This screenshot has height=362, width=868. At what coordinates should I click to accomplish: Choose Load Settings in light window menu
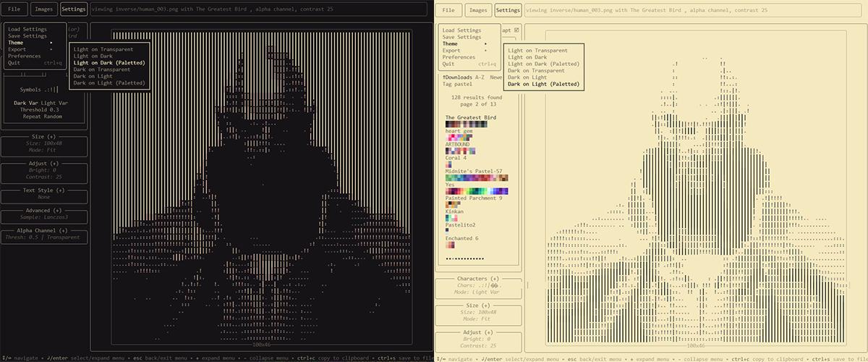(462, 30)
